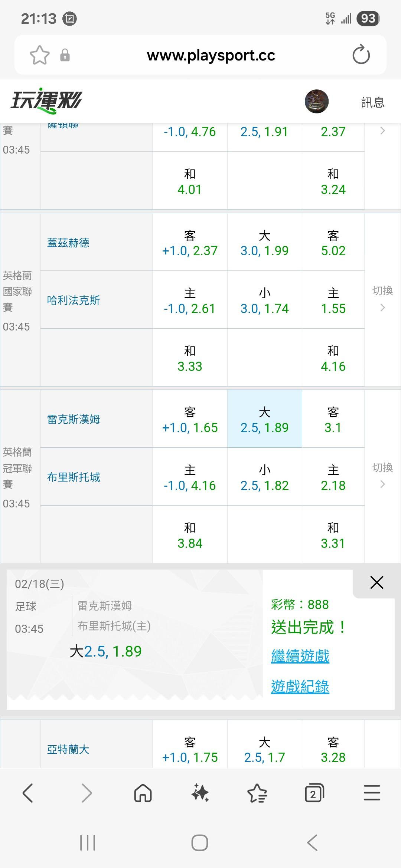This screenshot has height=868, width=401.
Task: Expand 切換 for 雷克斯漢姆 match
Action: (382, 475)
